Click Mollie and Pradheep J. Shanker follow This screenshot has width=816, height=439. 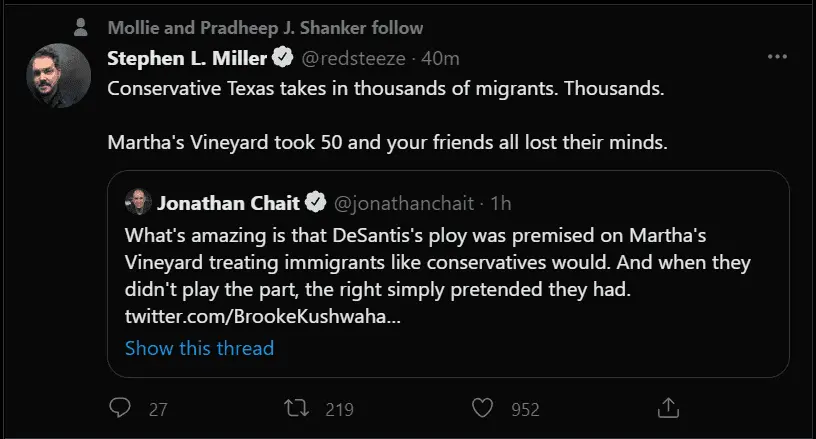[265, 27]
